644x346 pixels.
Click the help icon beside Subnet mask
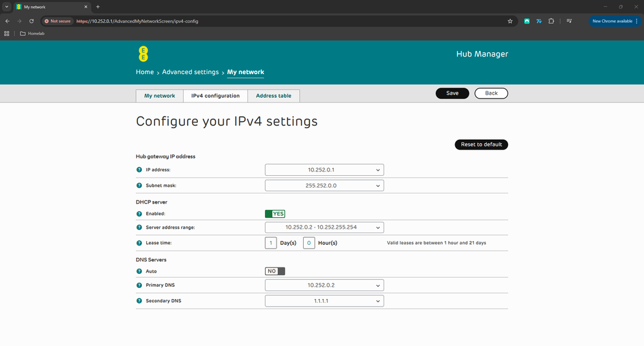coord(139,186)
